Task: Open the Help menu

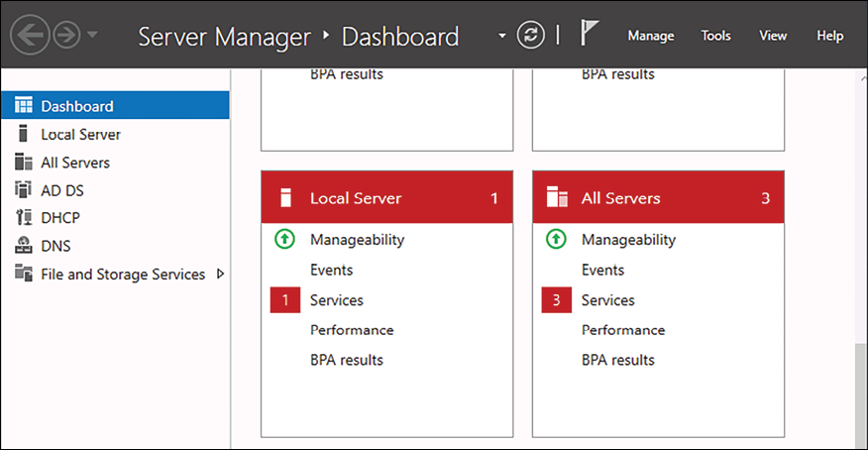Action: pos(829,36)
